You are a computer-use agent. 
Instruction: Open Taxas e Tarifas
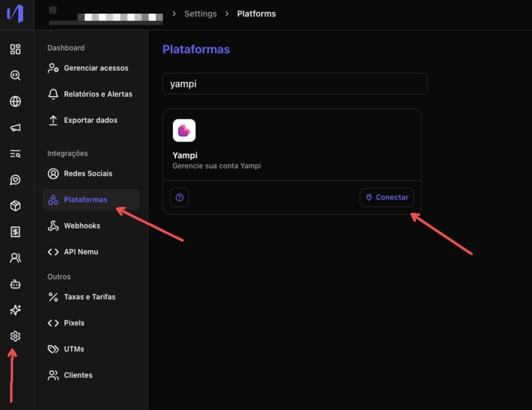point(91,297)
